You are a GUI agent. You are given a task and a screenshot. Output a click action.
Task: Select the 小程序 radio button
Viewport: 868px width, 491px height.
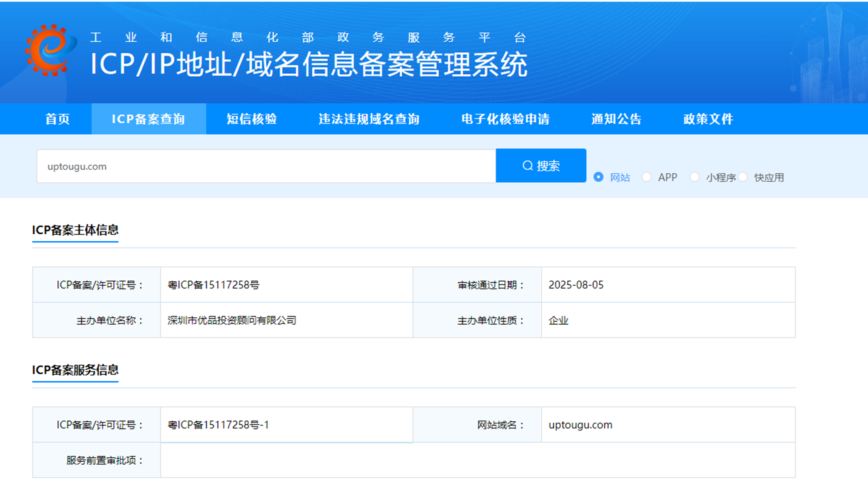[695, 177]
